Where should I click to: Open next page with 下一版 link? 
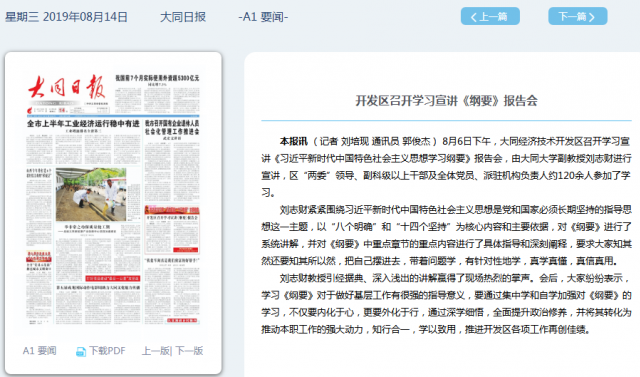pos(189,351)
